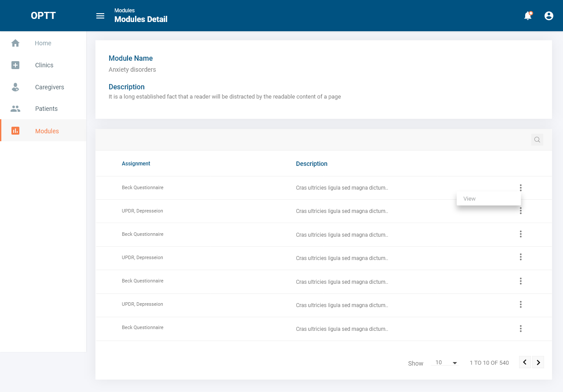Click the Modules chart icon
The height and width of the screenshot is (392, 563).
coord(15,131)
